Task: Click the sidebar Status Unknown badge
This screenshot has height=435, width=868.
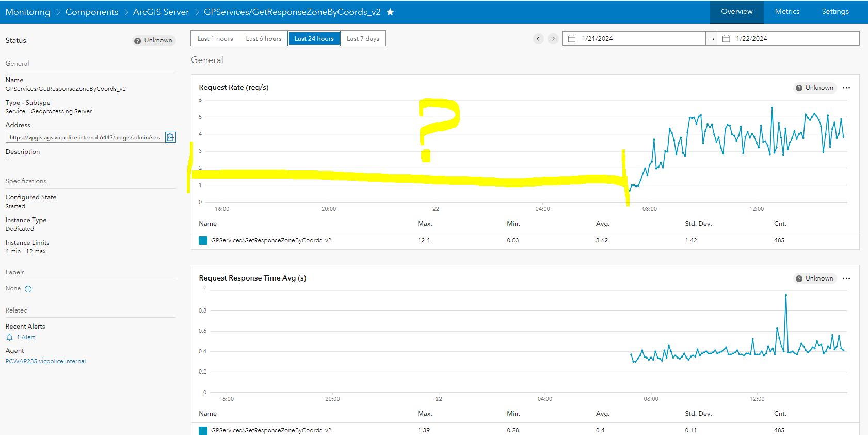Action: tap(153, 40)
